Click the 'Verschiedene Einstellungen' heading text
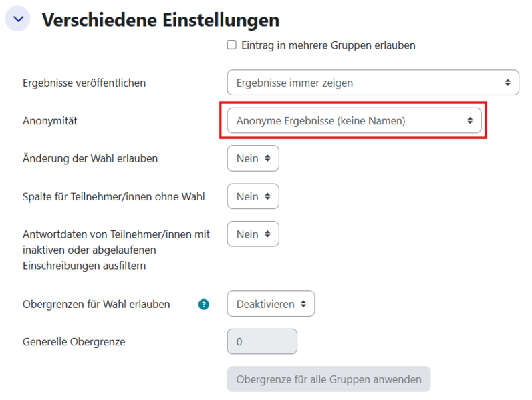The height and width of the screenshot is (400, 532). click(160, 20)
